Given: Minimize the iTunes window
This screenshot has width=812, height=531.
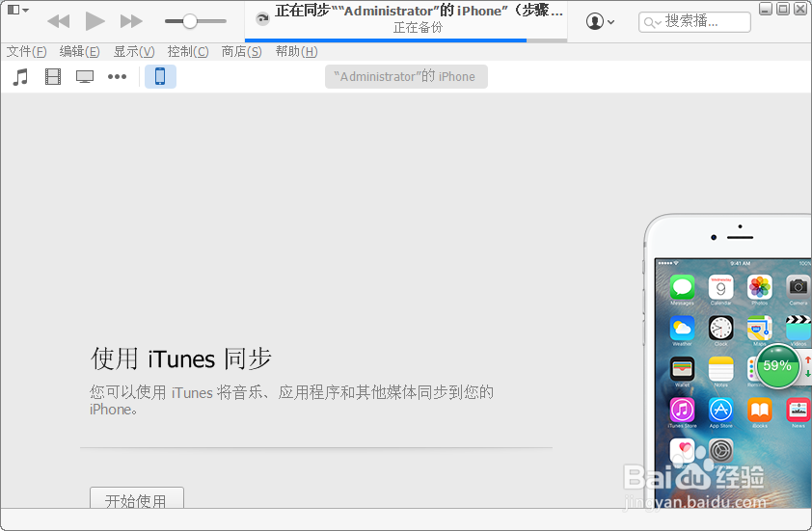Looking at the screenshot, I should pyautogui.click(x=766, y=9).
